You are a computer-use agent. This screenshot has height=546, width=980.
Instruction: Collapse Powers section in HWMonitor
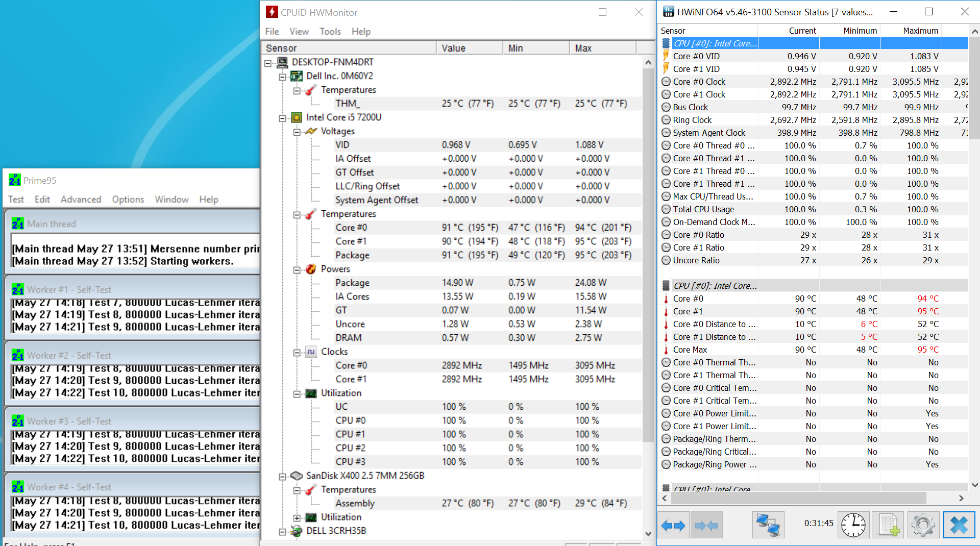pos(297,270)
